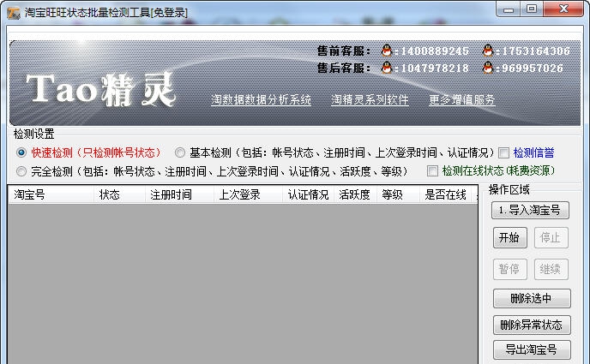Sort by 状态 column header
This screenshot has width=590, height=364.
(x=119, y=194)
